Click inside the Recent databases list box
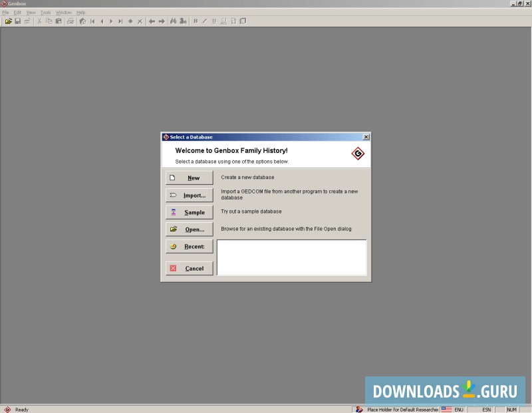The height and width of the screenshot is (413, 532). click(x=291, y=256)
